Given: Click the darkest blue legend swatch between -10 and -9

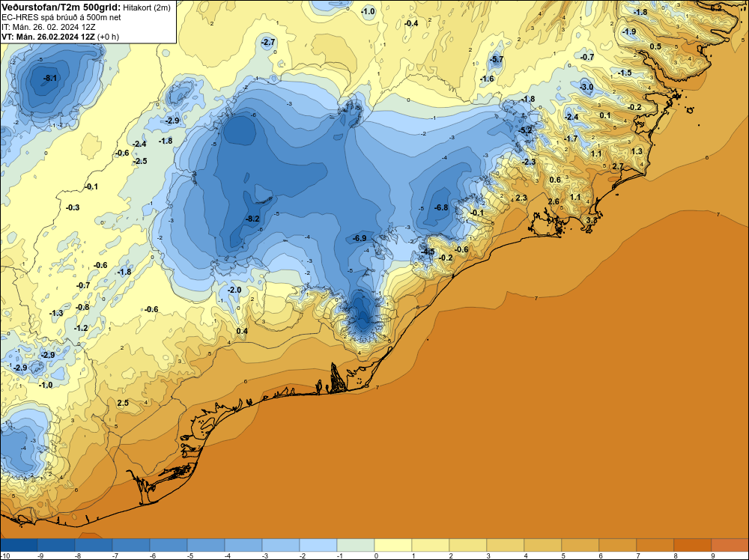Looking at the screenshot, I should coord(19,545).
